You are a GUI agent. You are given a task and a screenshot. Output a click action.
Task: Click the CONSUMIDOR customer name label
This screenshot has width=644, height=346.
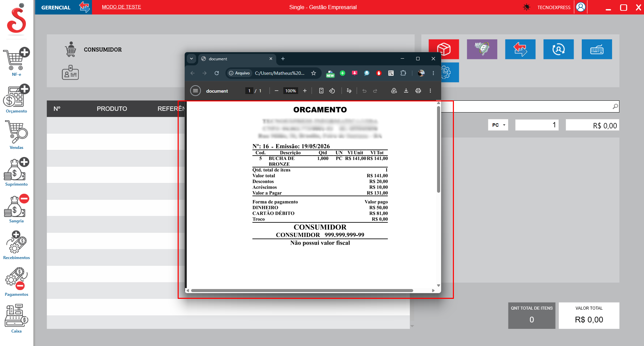103,50
